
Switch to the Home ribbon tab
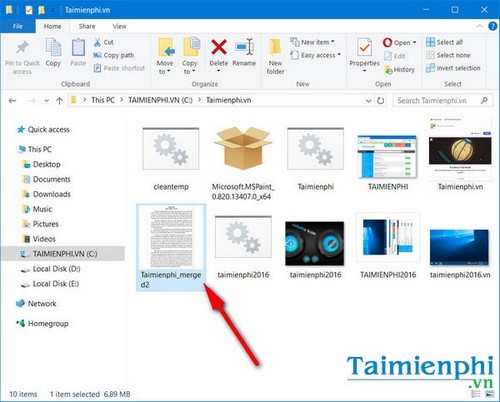(53, 26)
